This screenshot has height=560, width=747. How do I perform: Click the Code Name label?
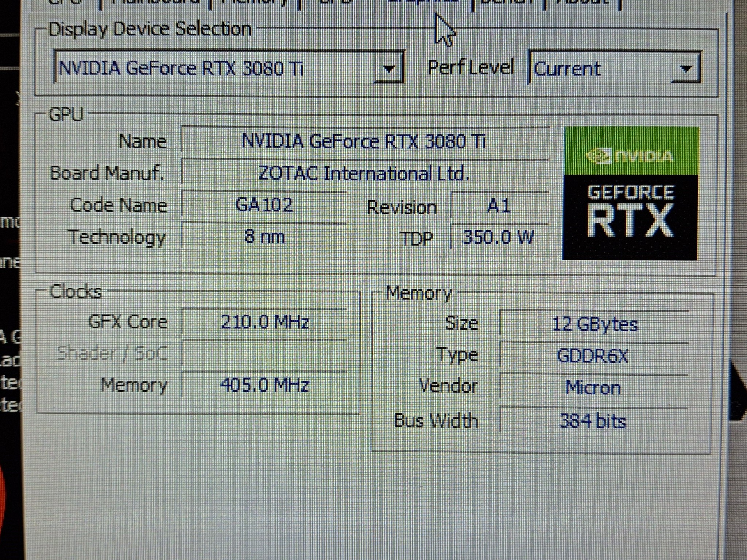point(119,205)
